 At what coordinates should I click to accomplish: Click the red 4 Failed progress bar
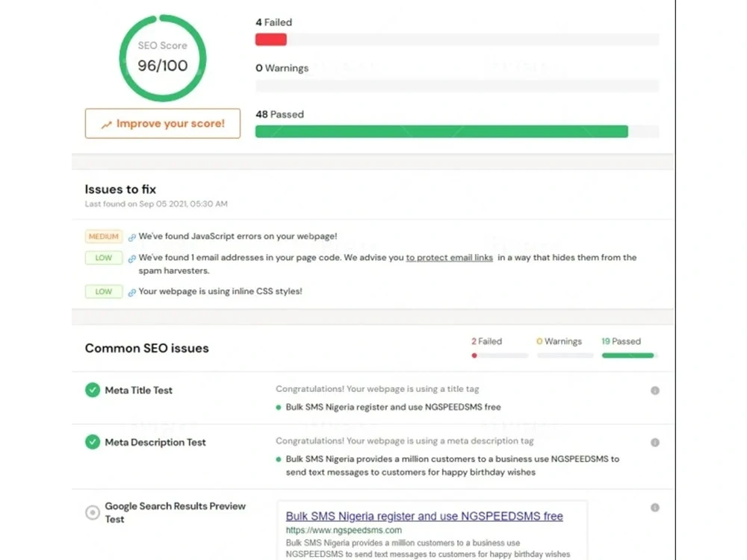[x=270, y=40]
